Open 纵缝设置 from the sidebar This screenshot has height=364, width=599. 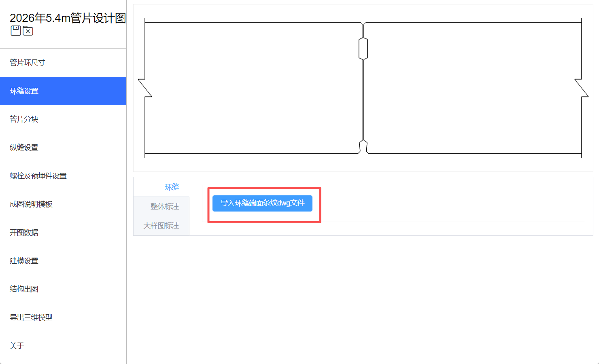pos(24,148)
